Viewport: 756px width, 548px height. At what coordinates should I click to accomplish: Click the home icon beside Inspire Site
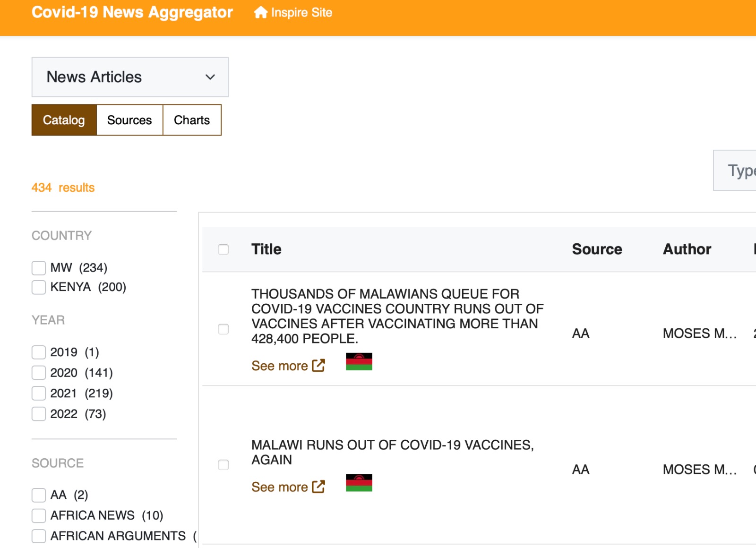click(x=261, y=12)
